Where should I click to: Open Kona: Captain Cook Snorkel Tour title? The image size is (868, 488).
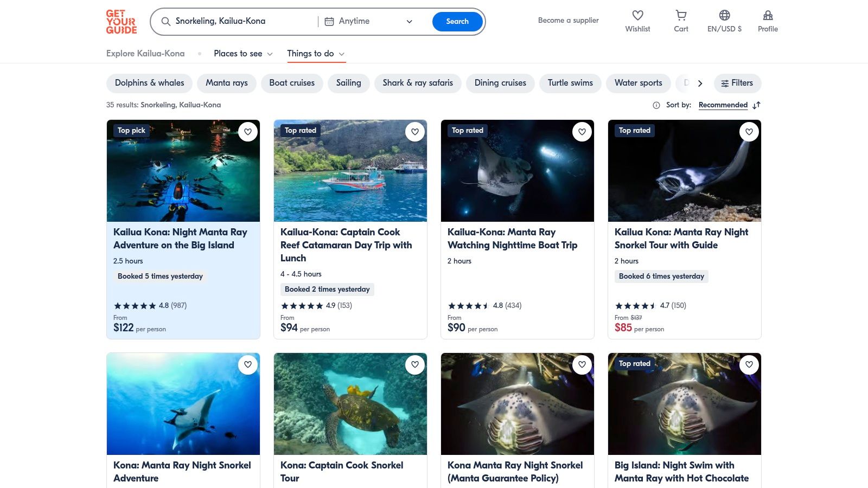(x=342, y=472)
